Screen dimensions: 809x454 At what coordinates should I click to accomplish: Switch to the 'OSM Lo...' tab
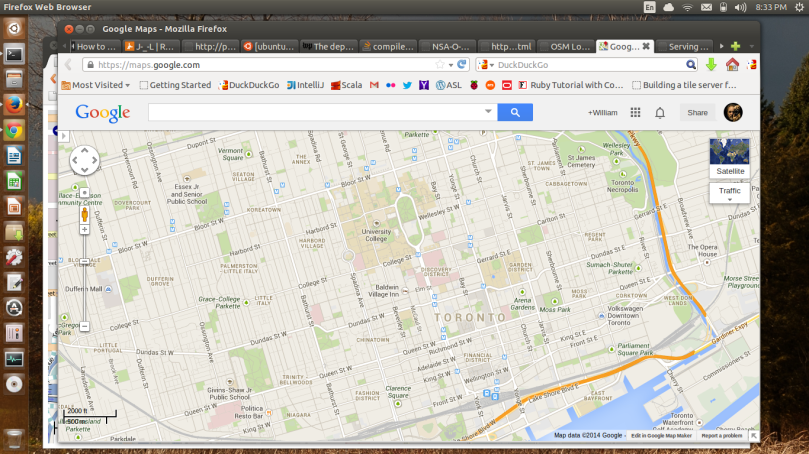(565, 46)
